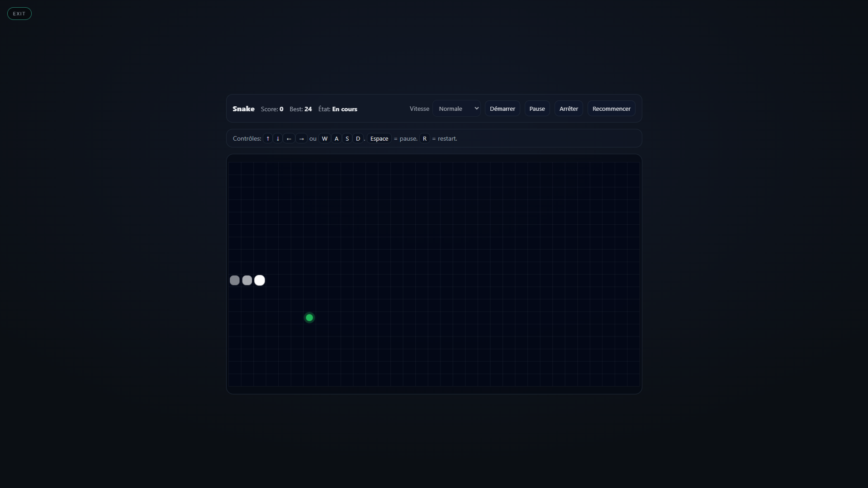868x488 pixels.
Task: Click the R restart key badge
Action: 424,138
